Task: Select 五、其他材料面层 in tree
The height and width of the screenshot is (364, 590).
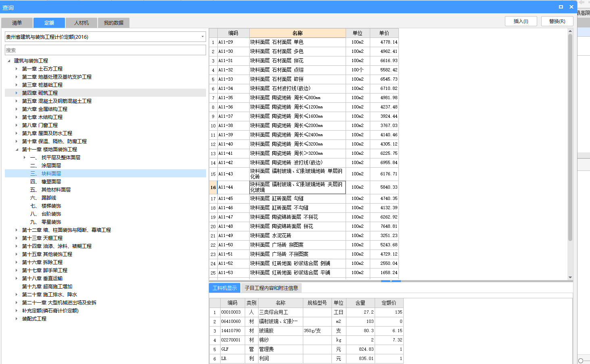Action: point(50,190)
